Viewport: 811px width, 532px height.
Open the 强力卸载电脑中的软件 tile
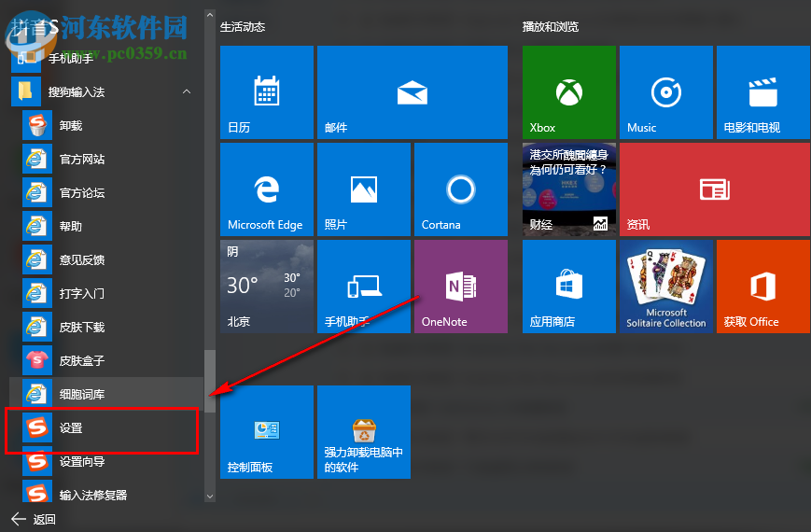pyautogui.click(x=364, y=432)
